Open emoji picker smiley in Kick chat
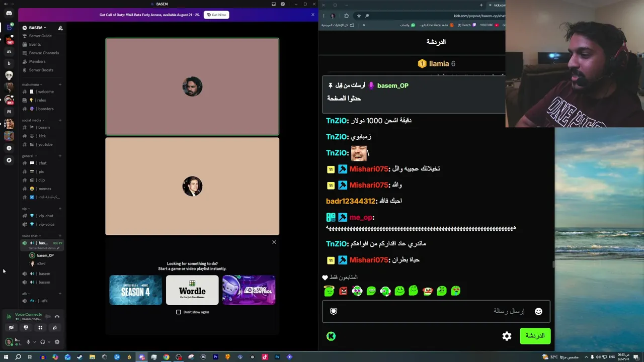This screenshot has width=644, height=362. point(538,311)
